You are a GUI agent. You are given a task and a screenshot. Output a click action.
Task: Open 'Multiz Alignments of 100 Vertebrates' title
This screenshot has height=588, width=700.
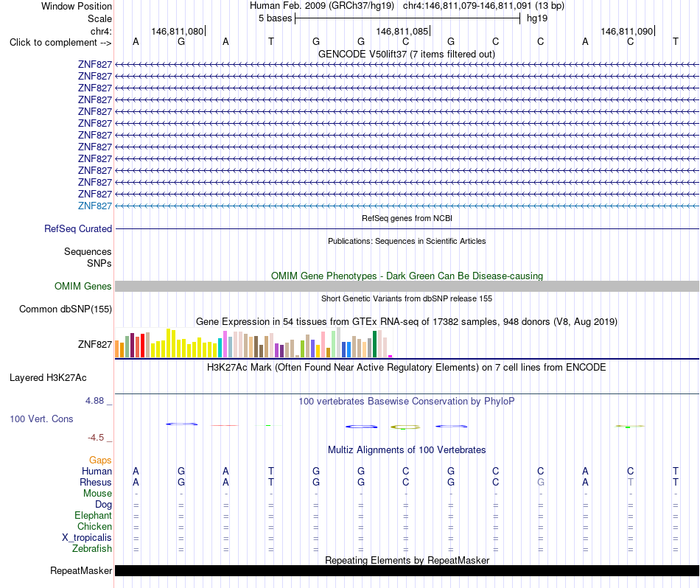[407, 450]
